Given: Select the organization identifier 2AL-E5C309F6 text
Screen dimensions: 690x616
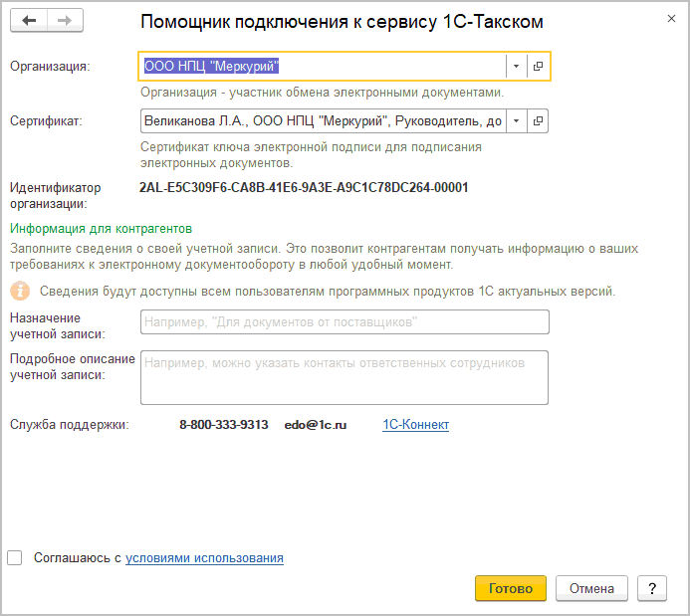Looking at the screenshot, I should [304, 188].
